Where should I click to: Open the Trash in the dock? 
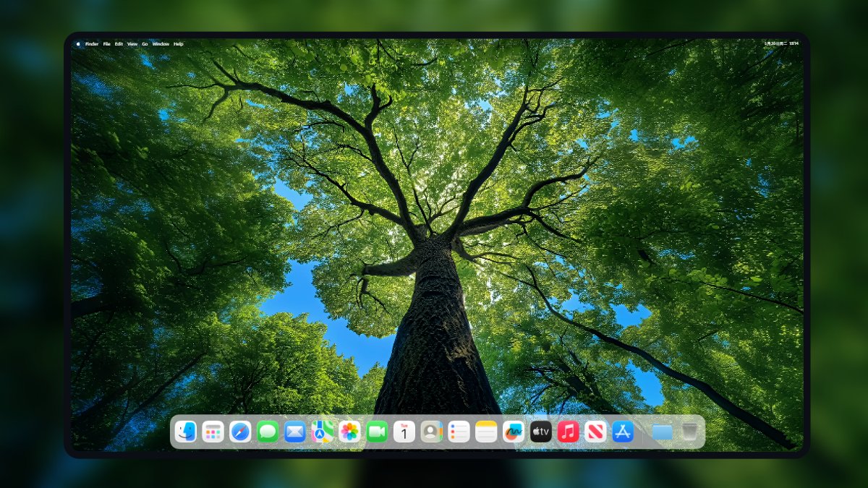(689, 432)
